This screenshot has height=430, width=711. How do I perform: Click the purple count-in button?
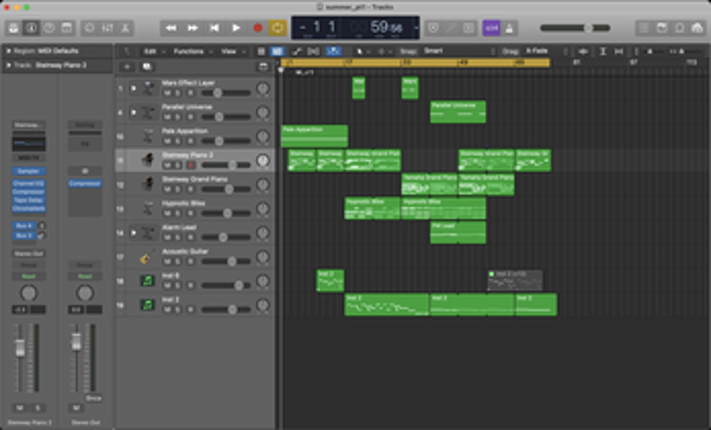click(x=490, y=28)
